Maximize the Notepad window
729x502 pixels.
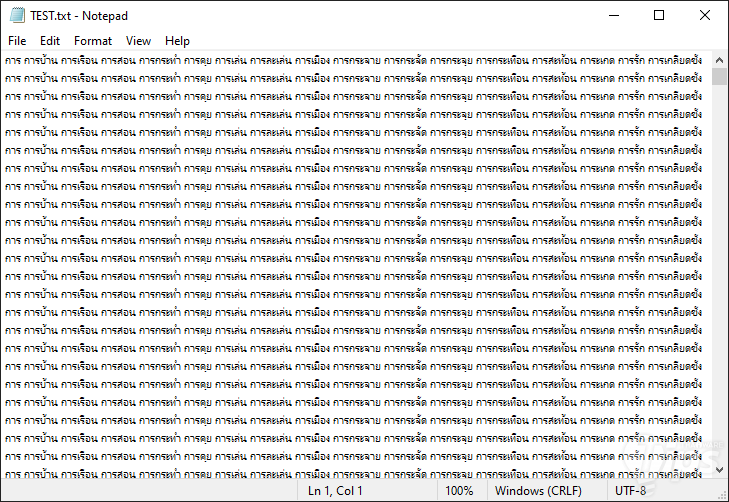(x=659, y=15)
